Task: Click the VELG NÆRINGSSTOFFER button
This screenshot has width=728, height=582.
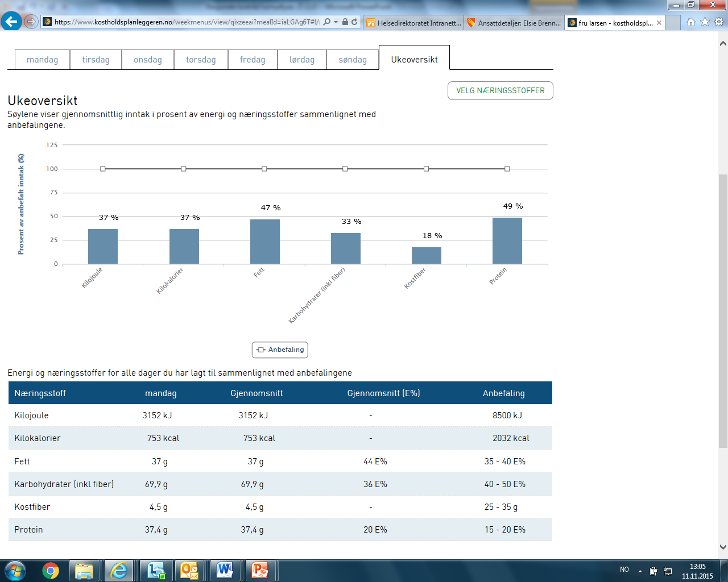Action: (x=500, y=91)
